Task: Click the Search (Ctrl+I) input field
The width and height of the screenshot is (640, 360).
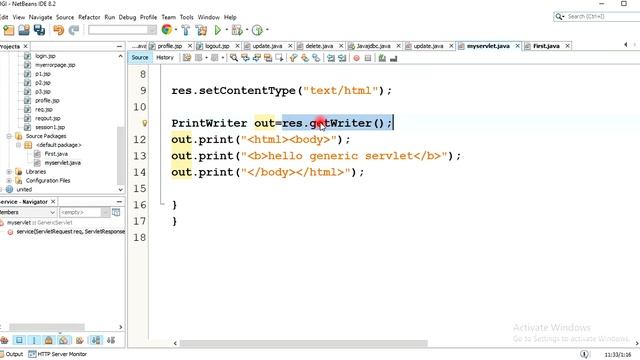Action: 602,16
